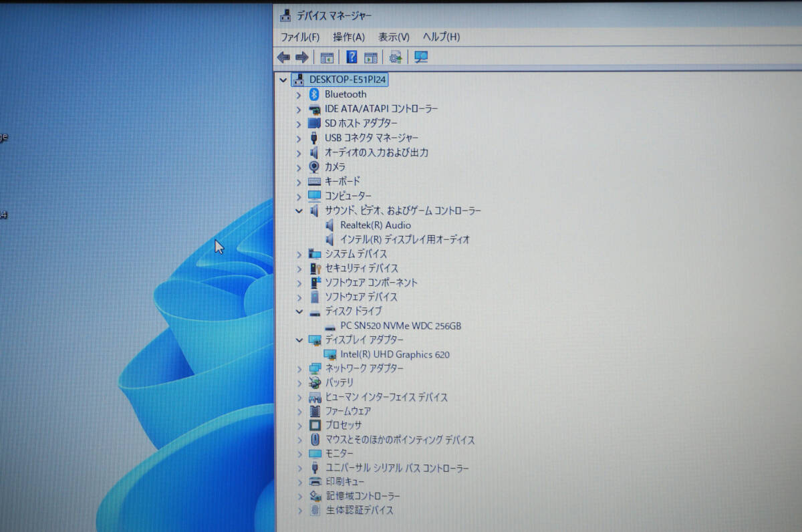The image size is (802, 532).
Task: Click the プロセッサ icon
Action: point(315,425)
